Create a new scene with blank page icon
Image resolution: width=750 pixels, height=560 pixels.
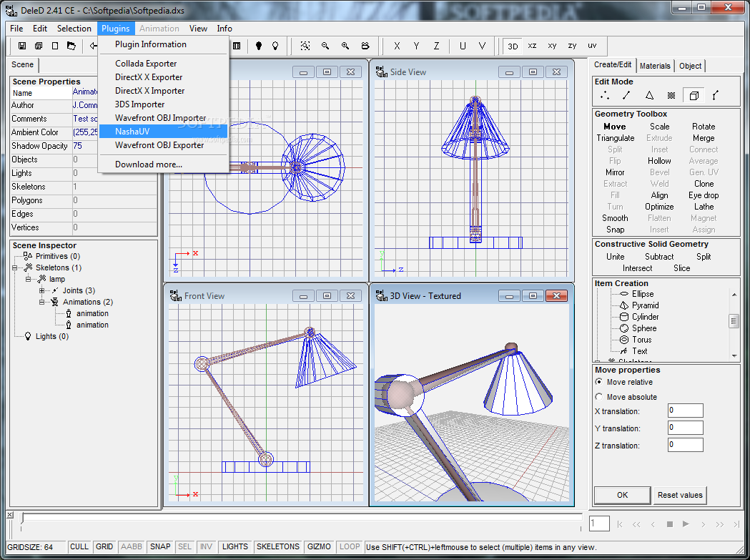(x=55, y=46)
